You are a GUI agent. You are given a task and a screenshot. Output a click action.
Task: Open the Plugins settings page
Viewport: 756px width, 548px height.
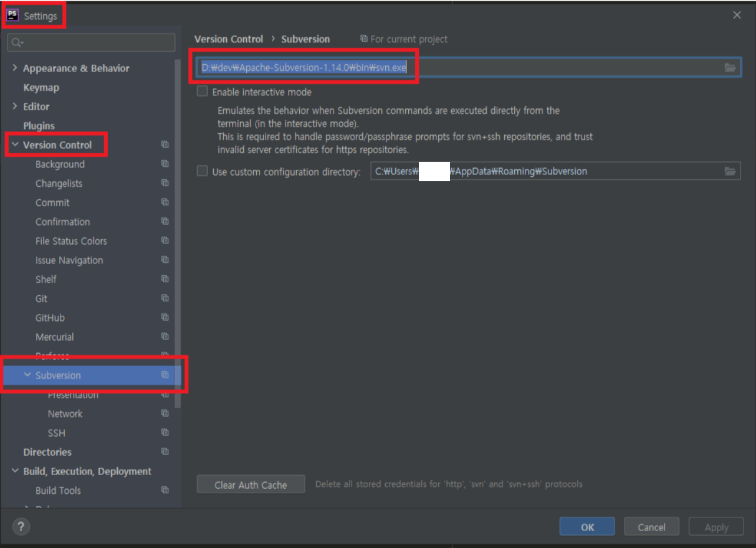[39, 126]
